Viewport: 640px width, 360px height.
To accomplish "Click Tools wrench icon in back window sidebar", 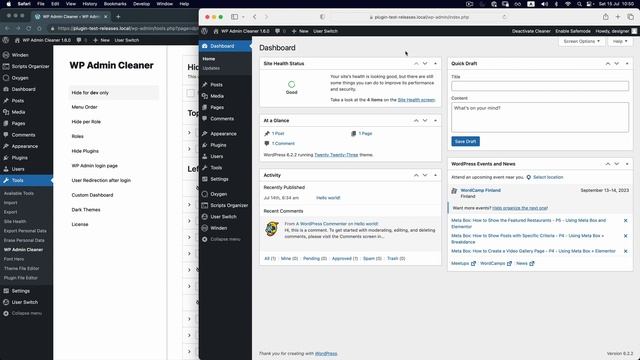I will coord(6,180).
